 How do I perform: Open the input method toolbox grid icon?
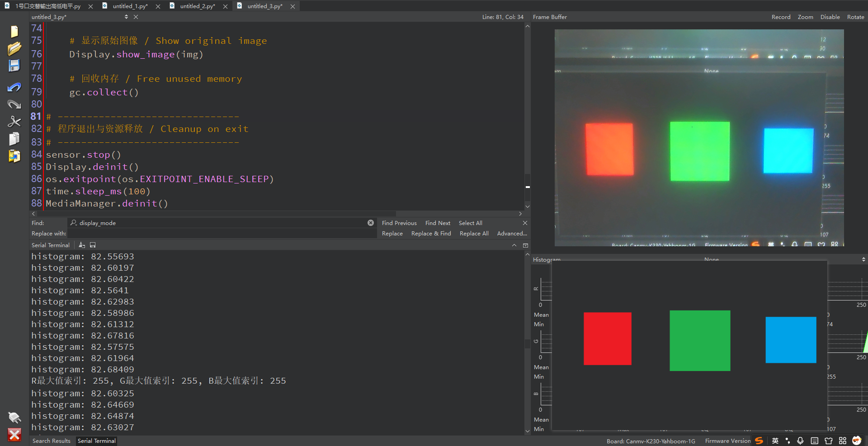tap(842, 441)
